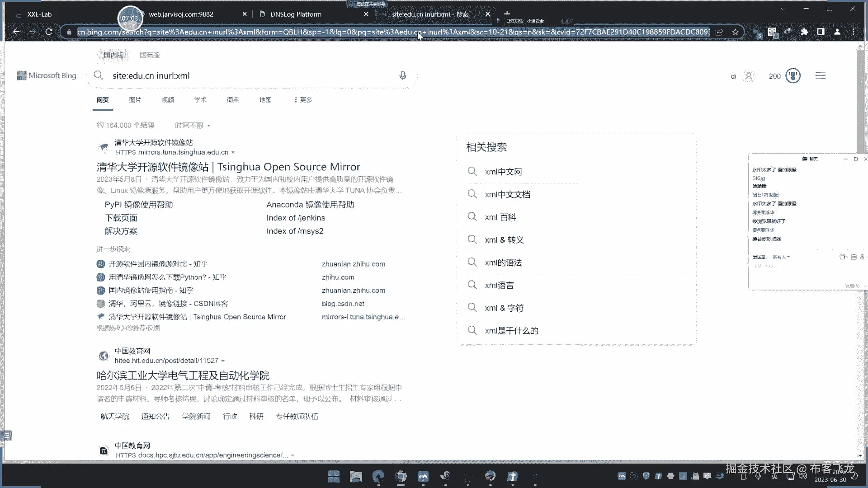Switch to DNSLog Platform browser tab
This screenshot has height=488, width=868.
tap(296, 14)
